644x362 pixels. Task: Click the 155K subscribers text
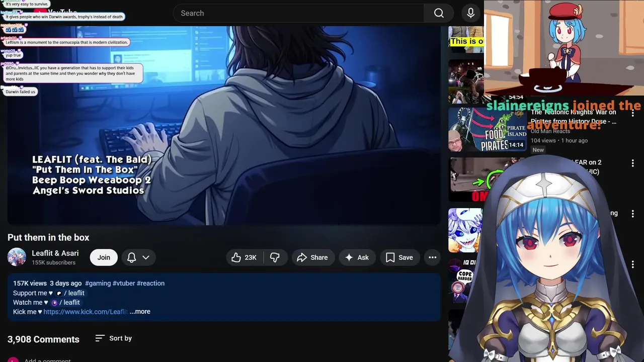click(x=53, y=263)
